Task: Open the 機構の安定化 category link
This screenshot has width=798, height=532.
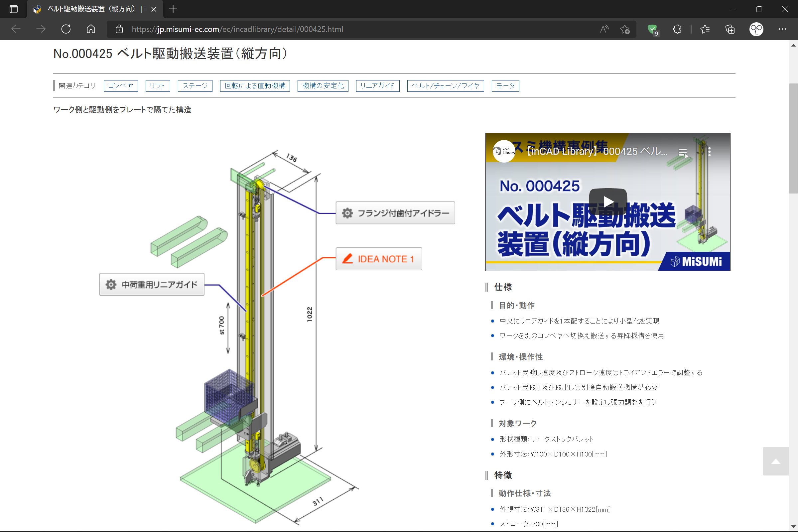Action: [323, 86]
